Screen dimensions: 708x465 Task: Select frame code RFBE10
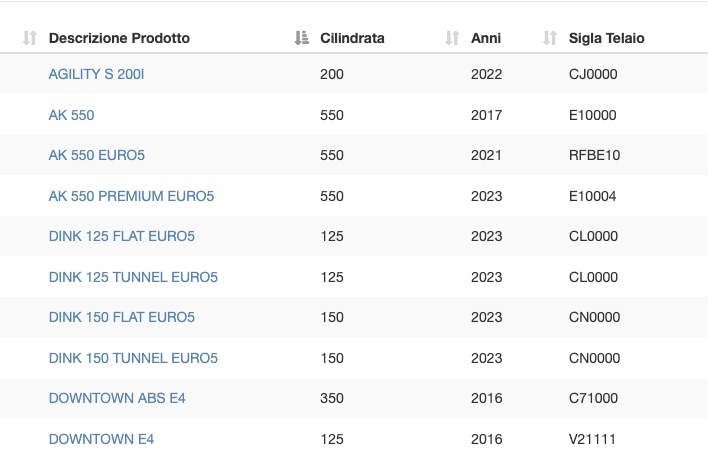click(x=594, y=155)
